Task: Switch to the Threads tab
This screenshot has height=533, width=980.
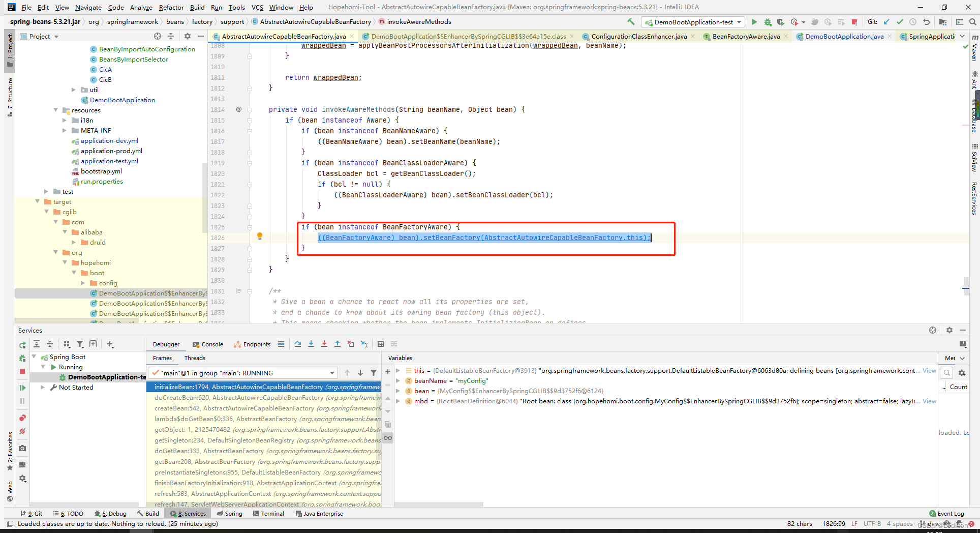Action: click(195, 358)
